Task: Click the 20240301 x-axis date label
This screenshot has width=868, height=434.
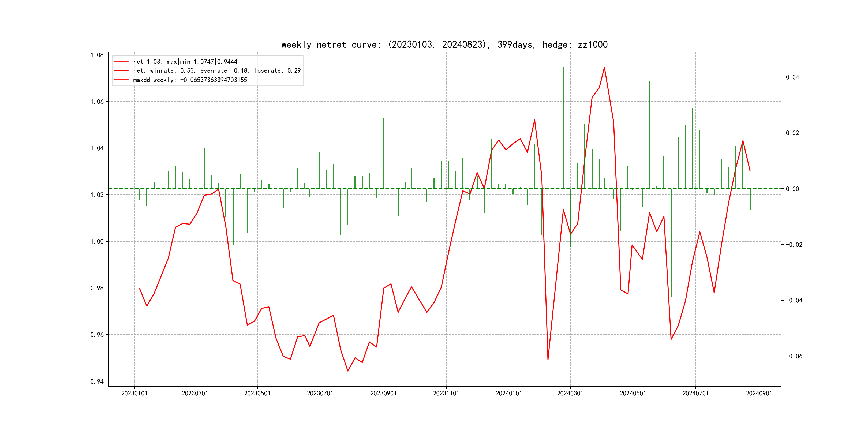Action: pos(570,393)
